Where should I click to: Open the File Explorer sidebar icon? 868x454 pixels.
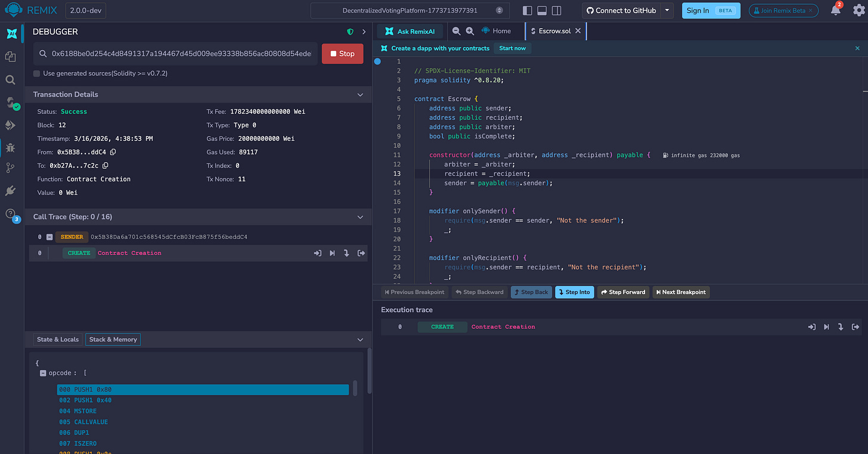pyautogui.click(x=10, y=57)
